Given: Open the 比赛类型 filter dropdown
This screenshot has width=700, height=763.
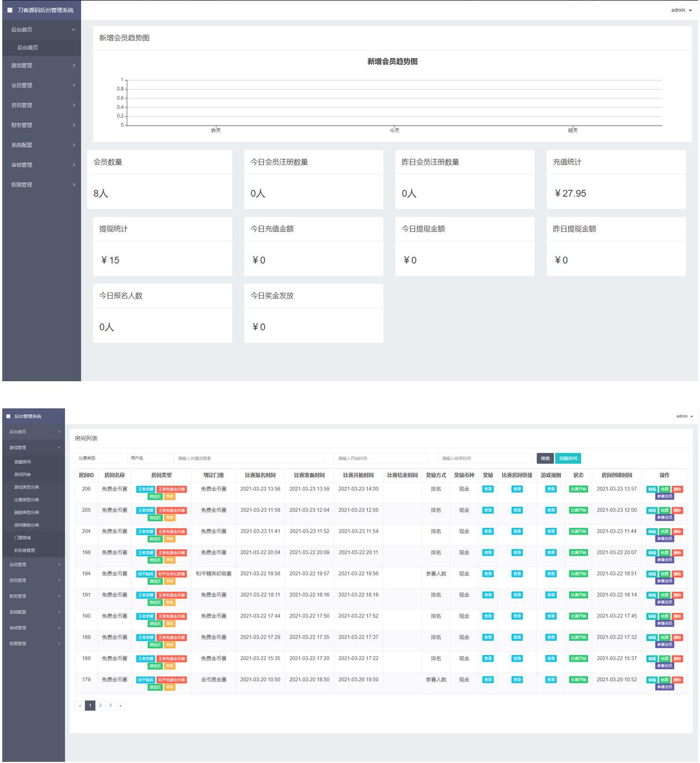Looking at the screenshot, I should click(98, 458).
